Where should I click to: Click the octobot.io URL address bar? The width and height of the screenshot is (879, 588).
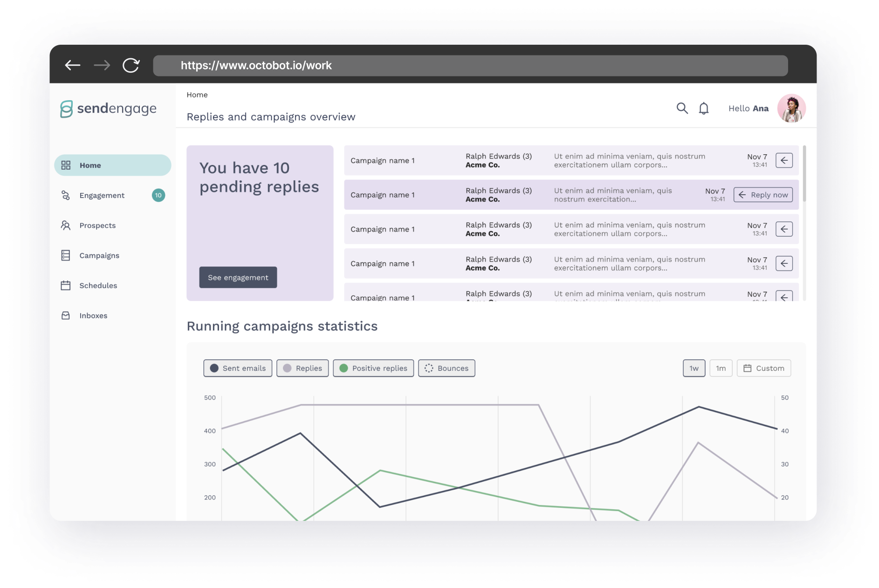[x=470, y=65]
